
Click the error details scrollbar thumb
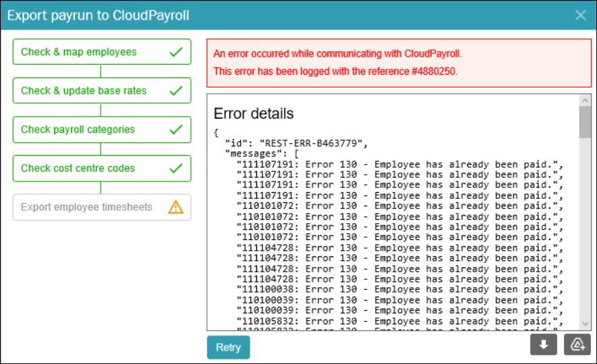point(586,122)
